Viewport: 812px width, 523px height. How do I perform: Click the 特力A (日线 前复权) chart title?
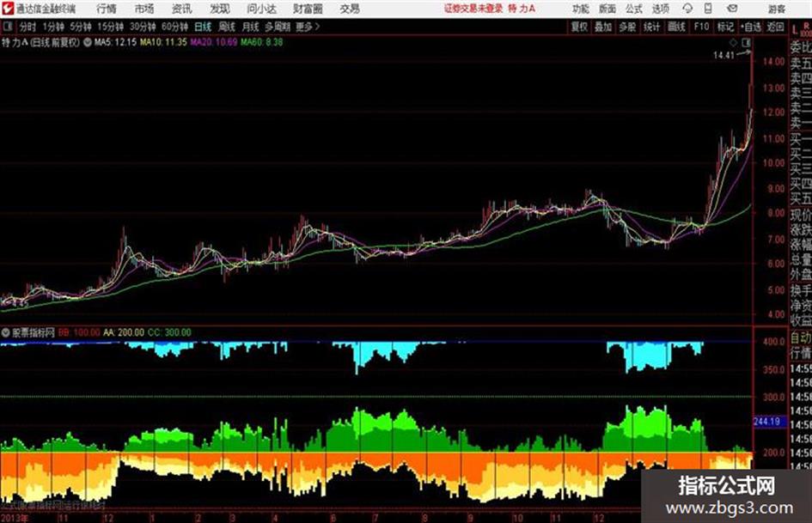41,42
